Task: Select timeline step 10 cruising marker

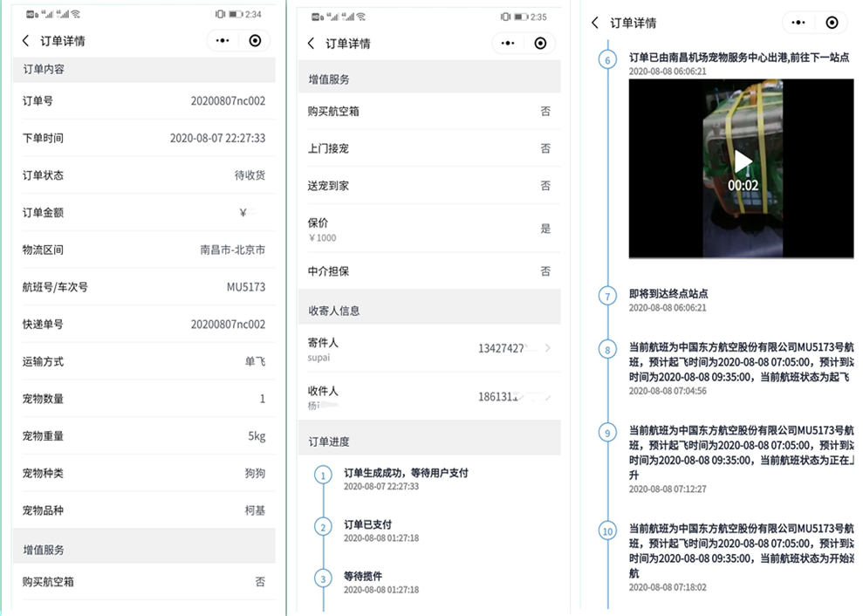Action: (608, 530)
